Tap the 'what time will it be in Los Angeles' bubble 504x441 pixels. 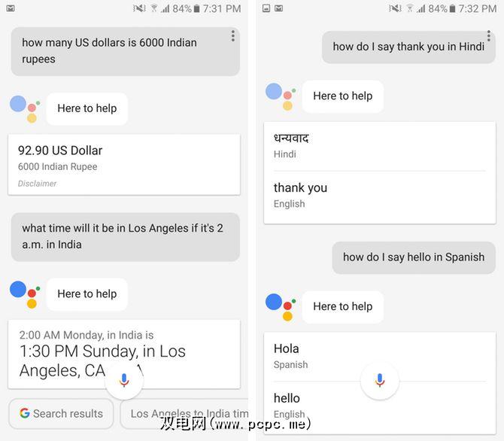coord(126,237)
